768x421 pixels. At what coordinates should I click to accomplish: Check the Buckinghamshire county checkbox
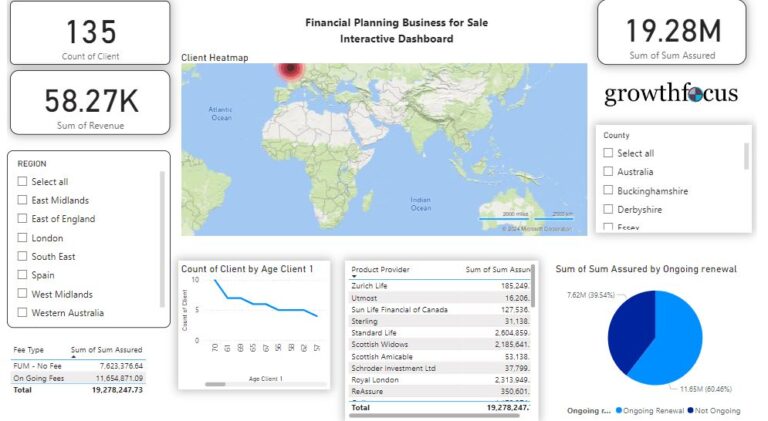pos(608,190)
